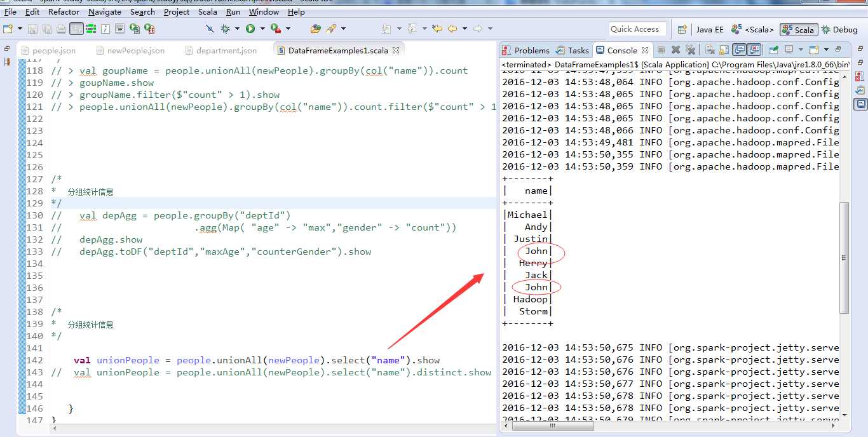Click the Previous Annotation icon
Viewport: 868px width, 437px height.
(x=412, y=29)
